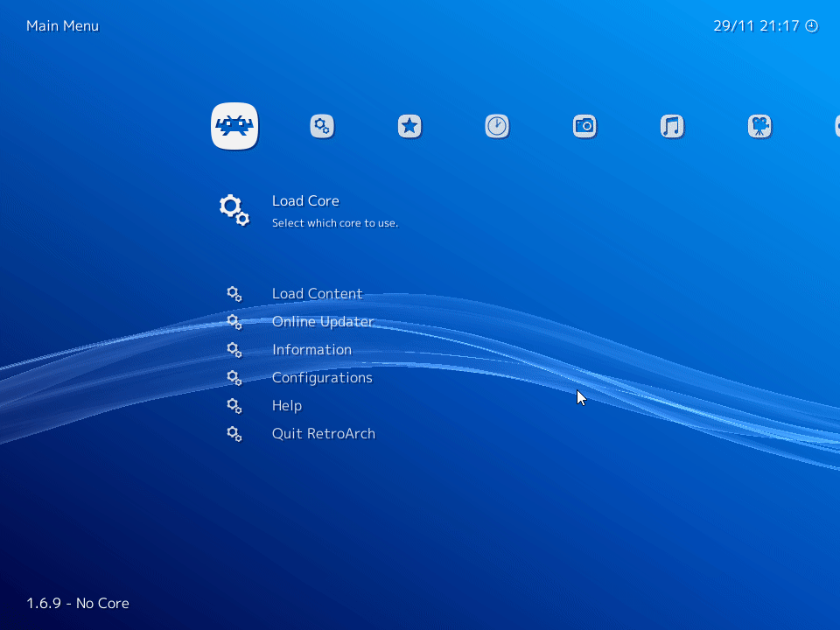Viewport: 840px width, 630px height.
Task: Click the 1.6.9 - No Core version text
Action: click(78, 603)
